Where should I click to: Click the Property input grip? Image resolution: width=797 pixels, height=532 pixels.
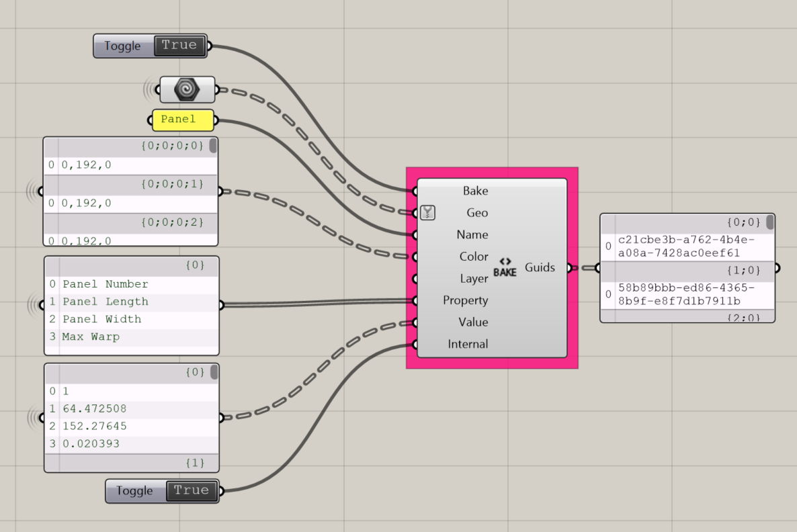[415, 300]
